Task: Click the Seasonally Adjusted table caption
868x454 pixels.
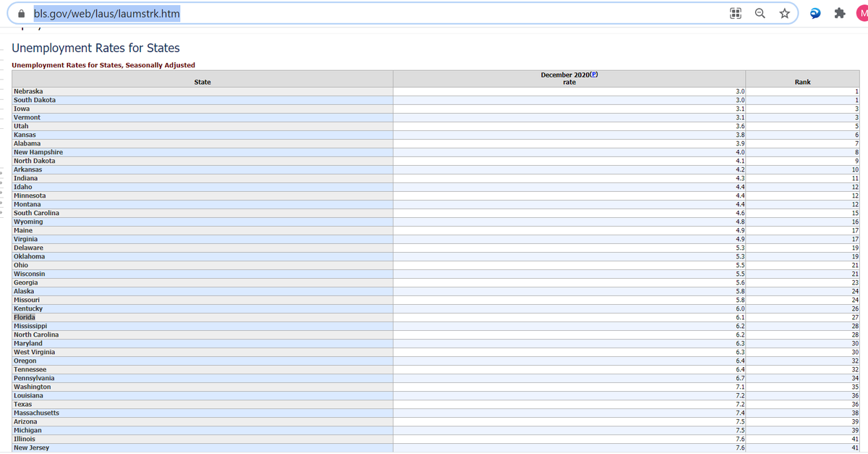Action: (x=103, y=65)
